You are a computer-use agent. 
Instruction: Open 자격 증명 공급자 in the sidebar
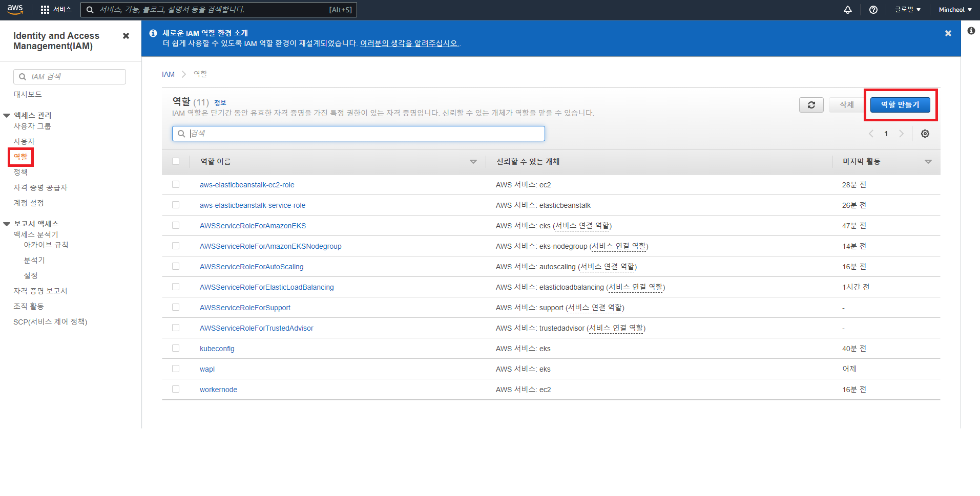point(40,187)
